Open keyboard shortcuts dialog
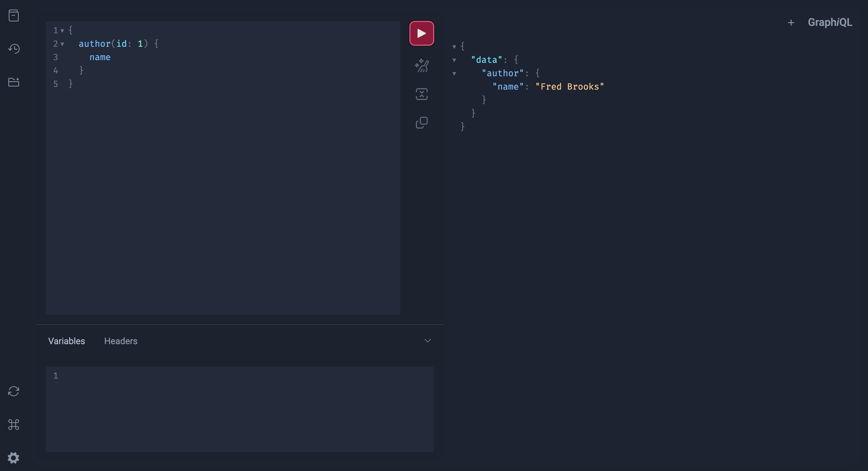Viewport: 868px width, 471px height. tap(13, 425)
